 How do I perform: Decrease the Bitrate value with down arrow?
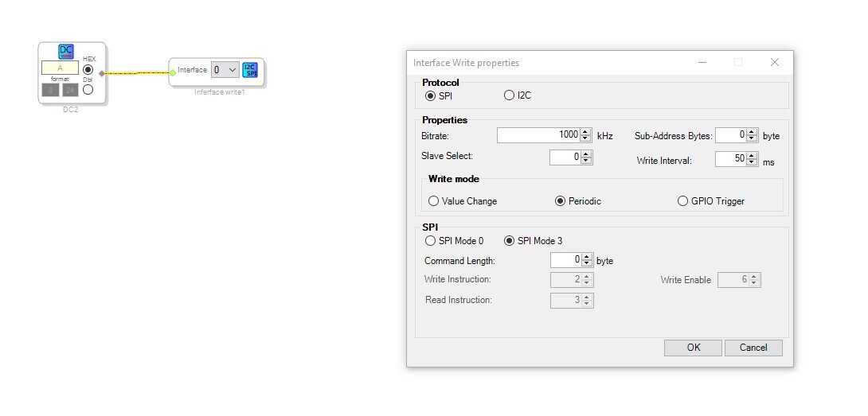click(585, 139)
